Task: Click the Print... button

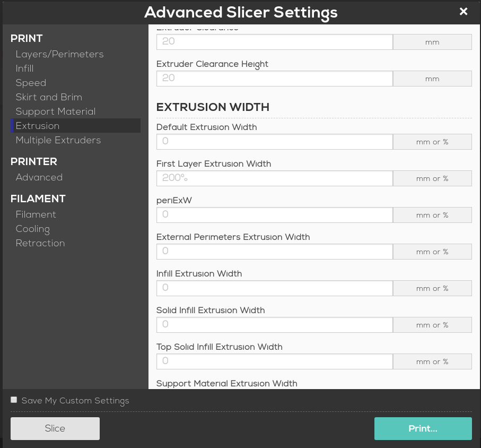Action: click(x=423, y=428)
